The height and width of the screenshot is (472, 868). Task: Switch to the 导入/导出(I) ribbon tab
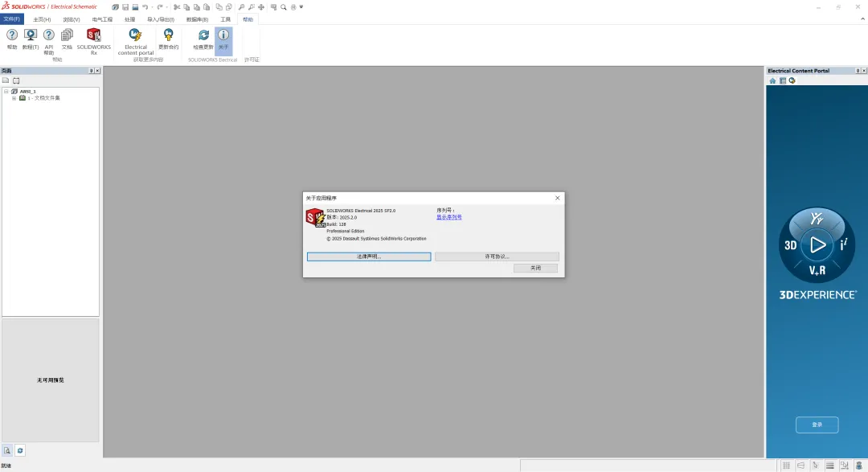161,19
